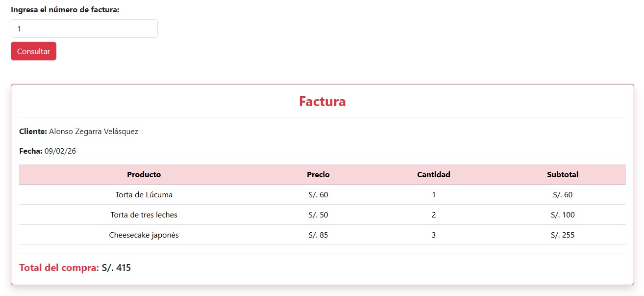Select the Torta de tres leches product
Viewport: 644px width, 296px height.
pos(144,215)
